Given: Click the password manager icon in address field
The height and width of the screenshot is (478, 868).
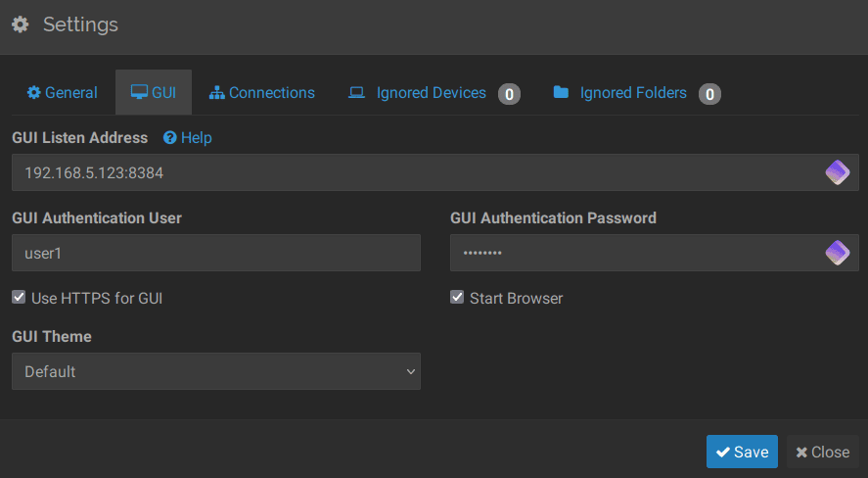Looking at the screenshot, I should [838, 172].
